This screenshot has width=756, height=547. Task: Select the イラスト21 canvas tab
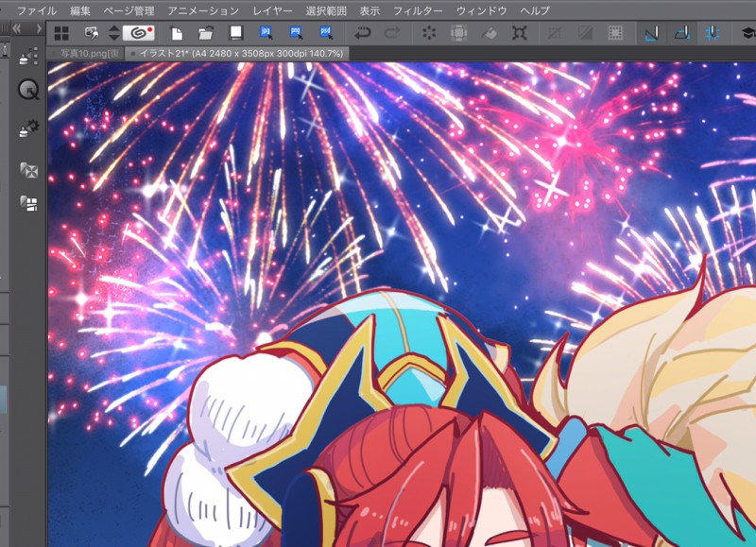pos(237,53)
